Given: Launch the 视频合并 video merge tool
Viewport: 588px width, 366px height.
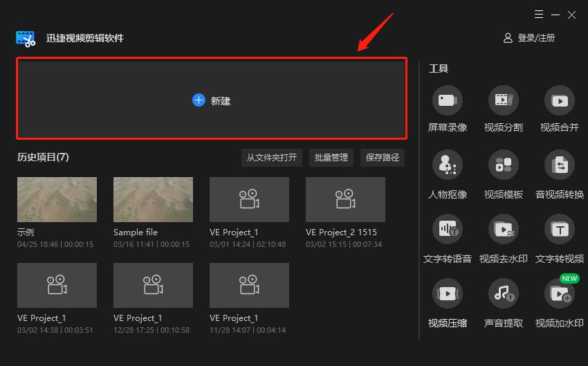Looking at the screenshot, I should 559,100.
